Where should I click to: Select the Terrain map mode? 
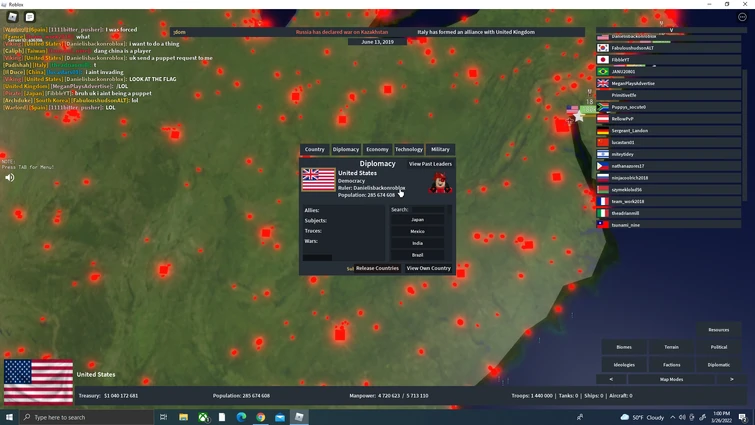[671, 347]
